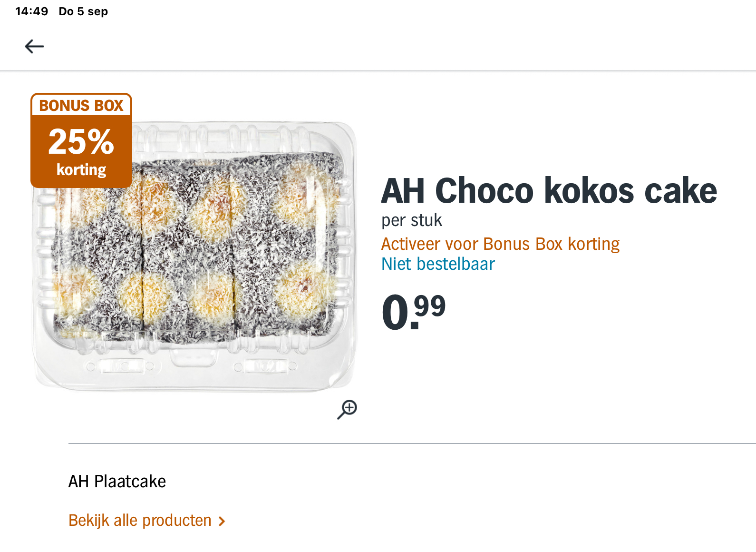Open the choco kokos cake photo
Image resolution: width=756 pixels, height=552 pixels.
194,257
